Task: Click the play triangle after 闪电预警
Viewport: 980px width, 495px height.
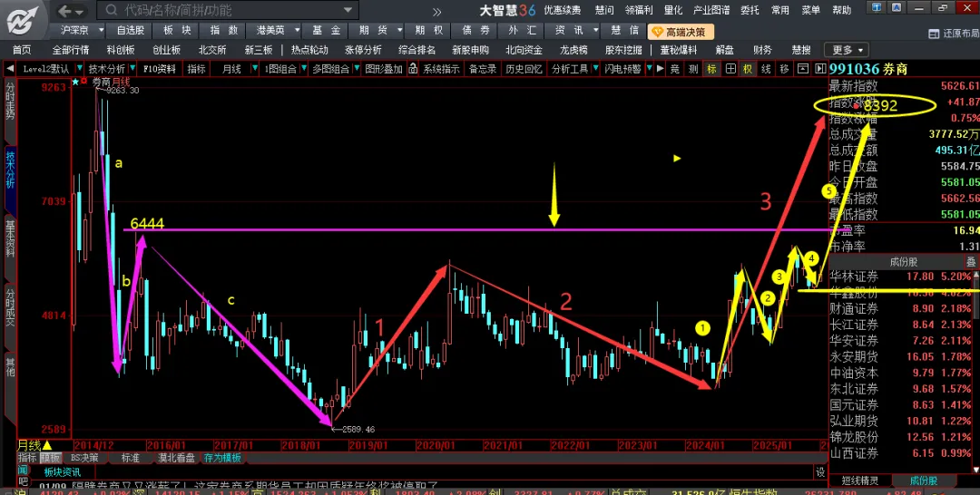Action: (660, 69)
